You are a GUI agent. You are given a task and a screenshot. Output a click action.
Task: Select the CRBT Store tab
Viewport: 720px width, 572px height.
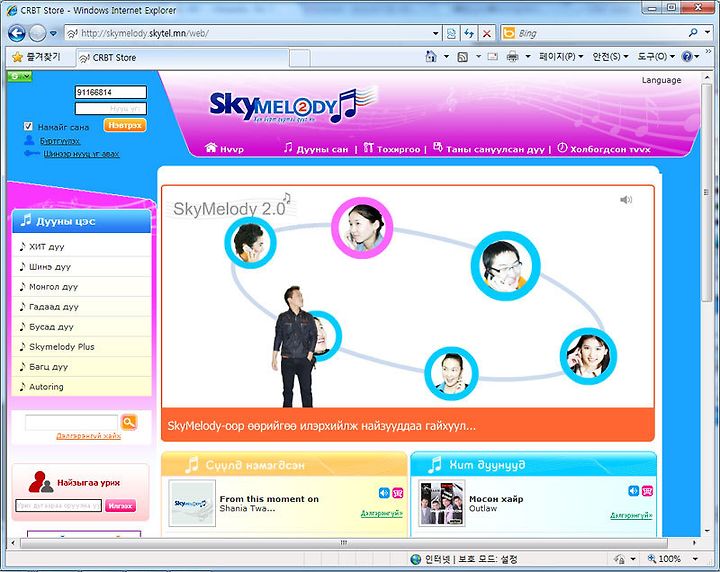pyautogui.click(x=183, y=58)
